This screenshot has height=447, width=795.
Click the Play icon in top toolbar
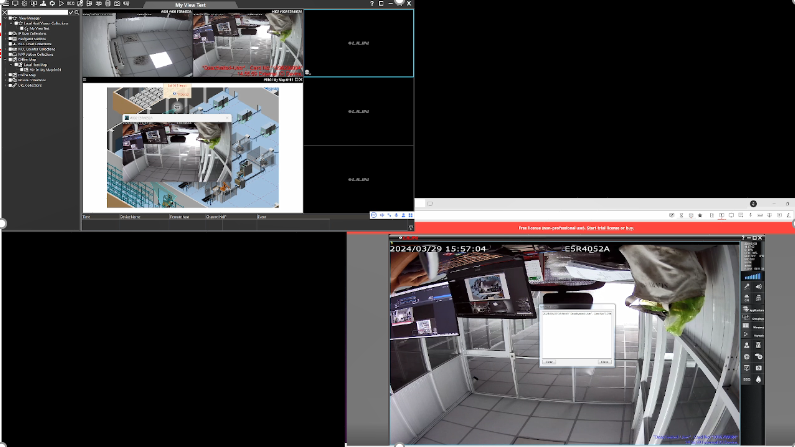point(59,4)
